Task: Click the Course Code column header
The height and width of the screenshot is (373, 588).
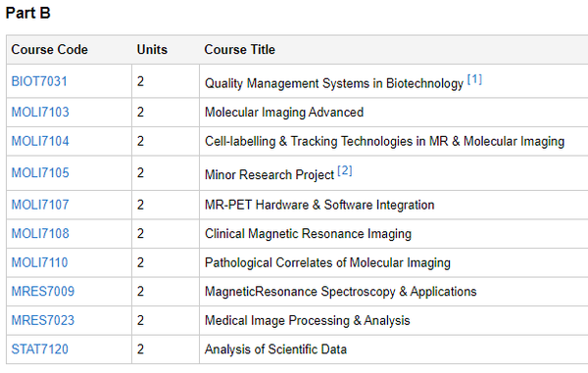Action: coord(50,49)
